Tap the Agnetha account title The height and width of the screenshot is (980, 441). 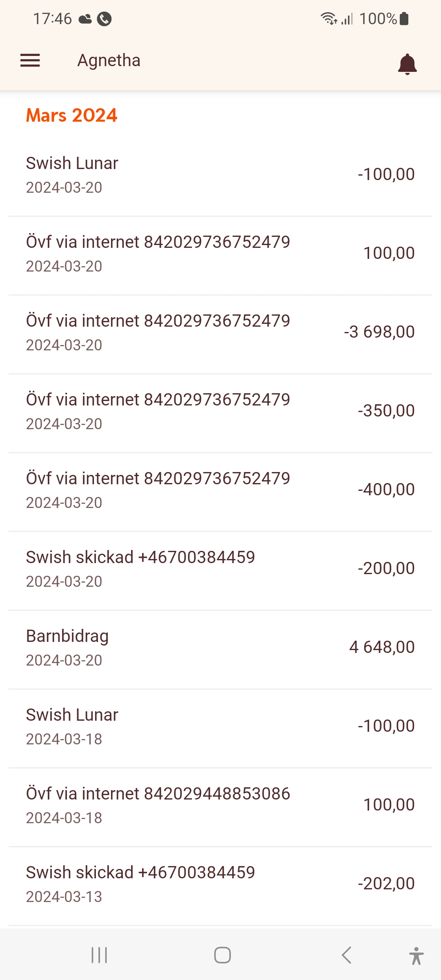[109, 60]
